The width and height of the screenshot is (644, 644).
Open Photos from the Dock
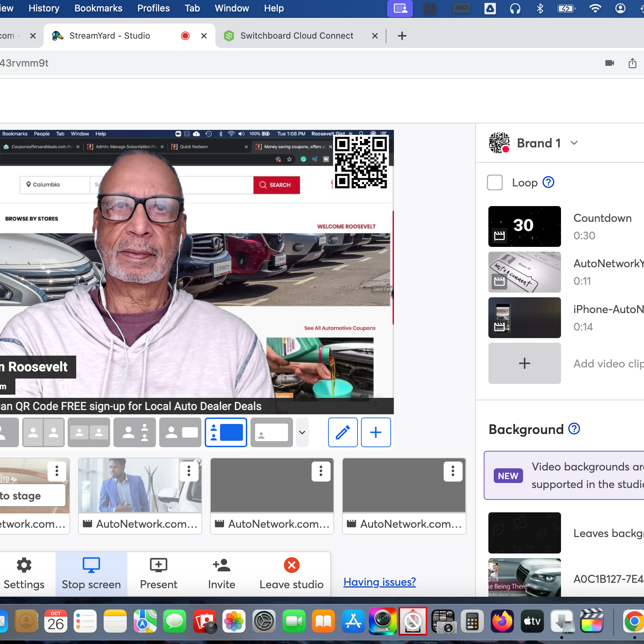coord(234,621)
